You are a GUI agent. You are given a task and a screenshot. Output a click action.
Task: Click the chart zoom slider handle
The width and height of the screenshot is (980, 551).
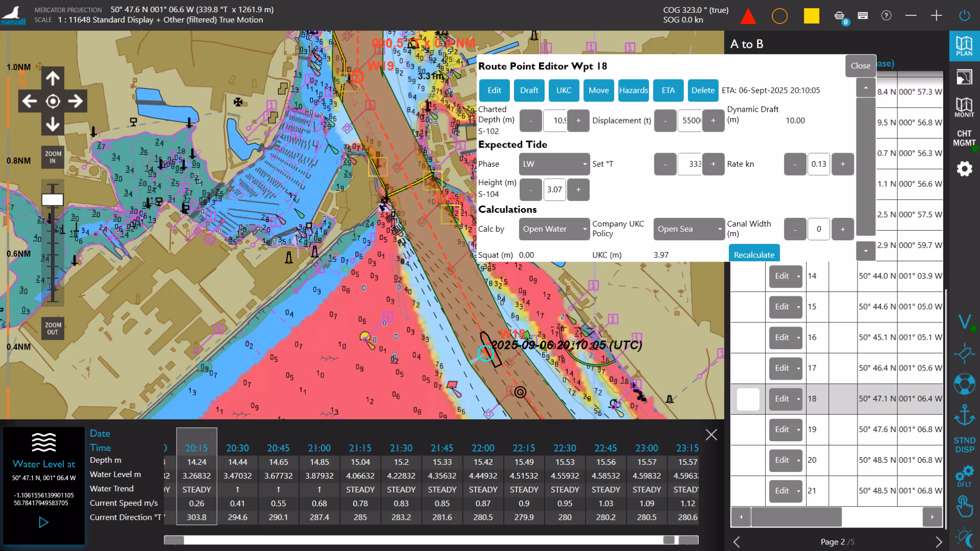tap(53, 200)
